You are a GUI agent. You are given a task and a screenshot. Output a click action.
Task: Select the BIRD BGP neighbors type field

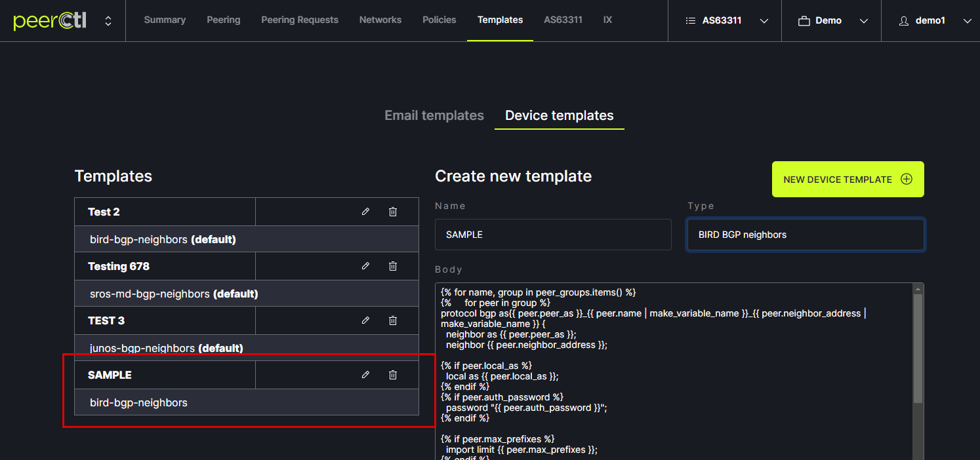[x=805, y=235]
